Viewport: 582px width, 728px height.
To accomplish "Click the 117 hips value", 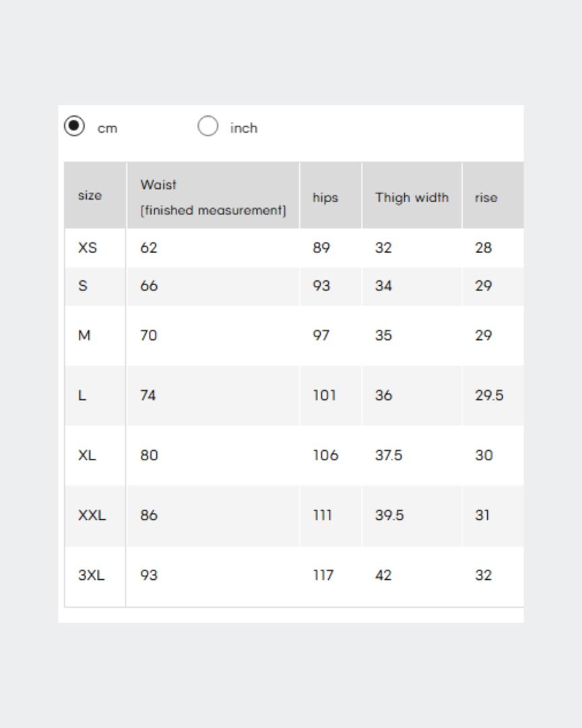I will point(323,575).
